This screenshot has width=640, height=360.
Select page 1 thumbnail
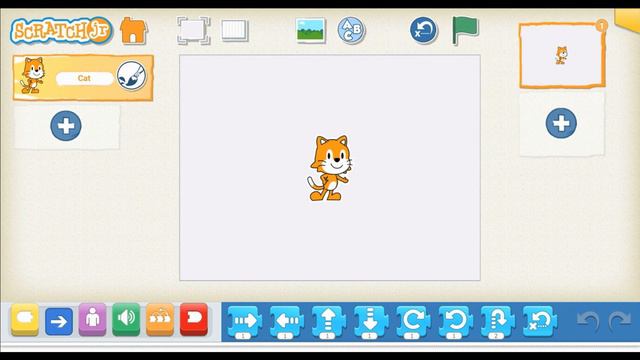pos(562,56)
